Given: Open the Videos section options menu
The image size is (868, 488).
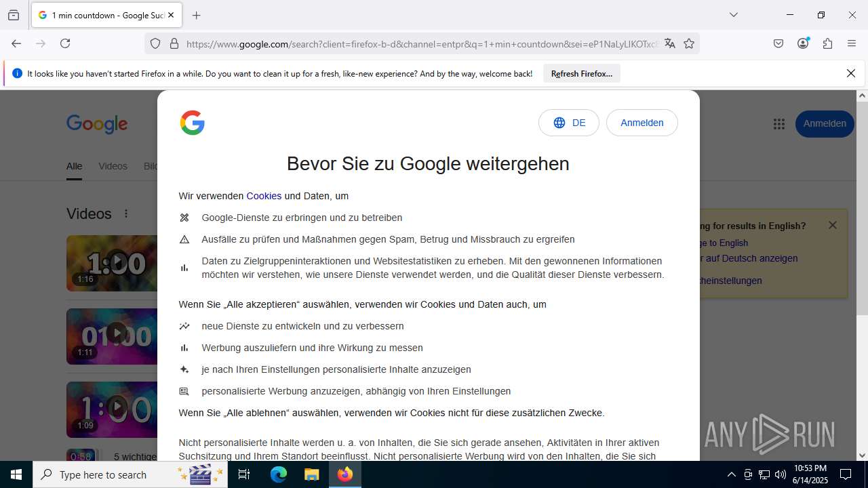Looking at the screenshot, I should pyautogui.click(x=126, y=213).
